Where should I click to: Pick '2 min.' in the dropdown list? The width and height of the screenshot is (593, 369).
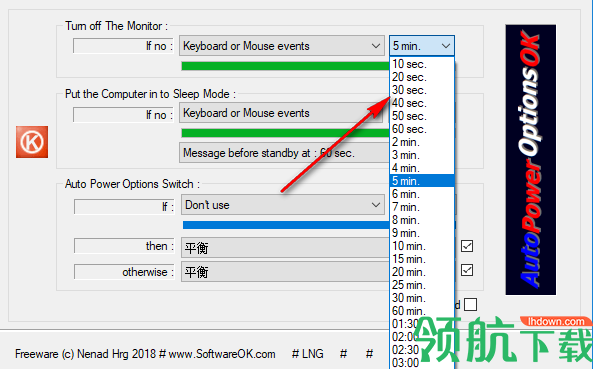pos(422,142)
